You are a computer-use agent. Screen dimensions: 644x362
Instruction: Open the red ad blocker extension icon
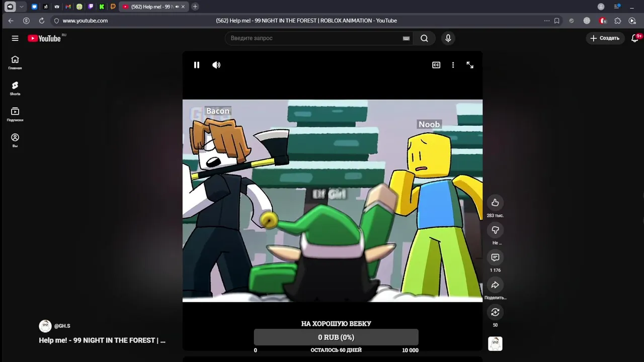pyautogui.click(x=603, y=21)
